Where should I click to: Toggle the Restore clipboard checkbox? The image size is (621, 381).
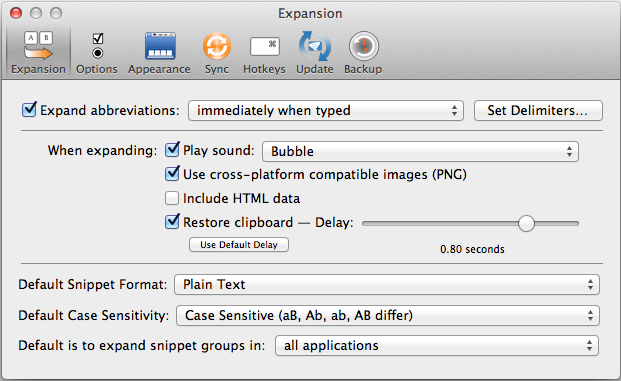coord(172,222)
